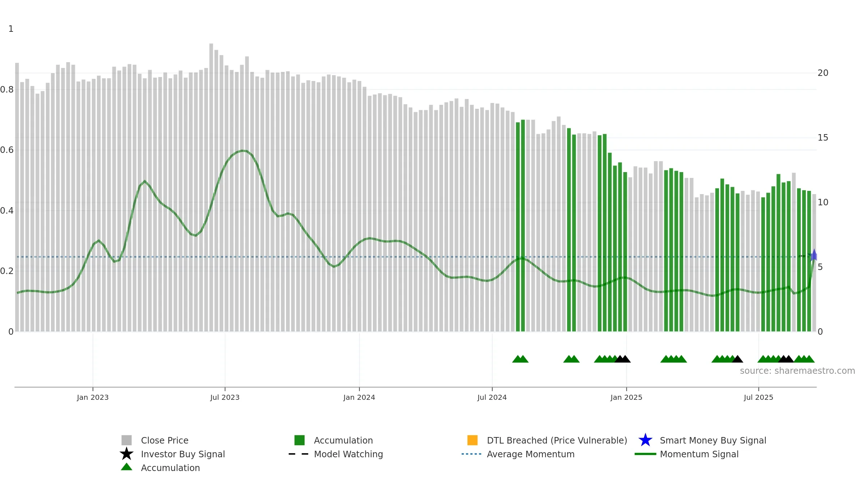This screenshot has width=868, height=488.
Task: Click the tallest gray price bar near Jul 2023
Action: [211, 187]
